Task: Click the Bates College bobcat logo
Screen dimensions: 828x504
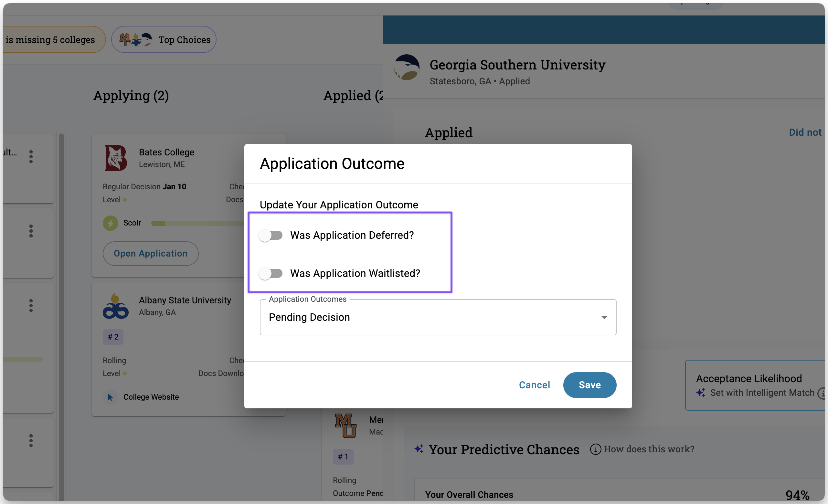Action: click(x=116, y=158)
